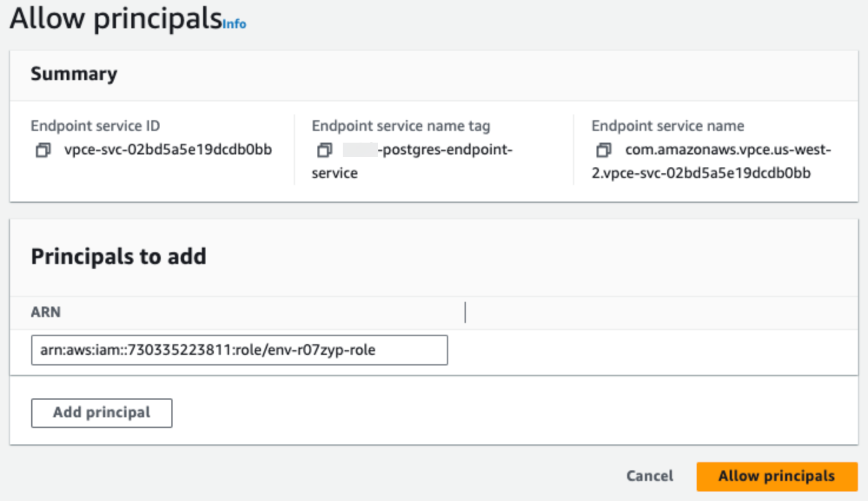Click the ARN column header
The height and width of the screenshot is (501, 868).
[46, 312]
